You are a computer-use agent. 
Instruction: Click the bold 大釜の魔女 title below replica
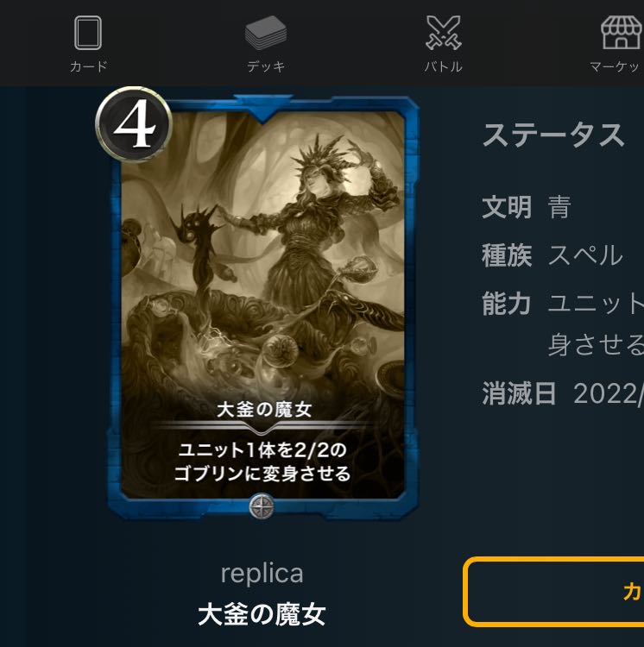tap(262, 614)
